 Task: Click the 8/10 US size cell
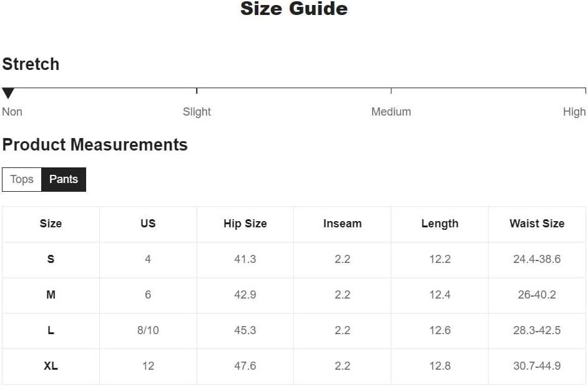point(148,330)
